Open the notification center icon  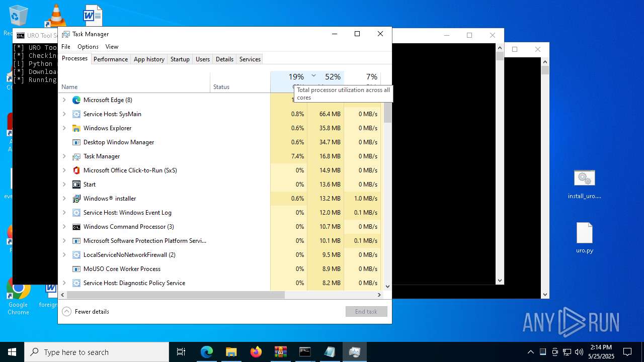tap(627, 352)
